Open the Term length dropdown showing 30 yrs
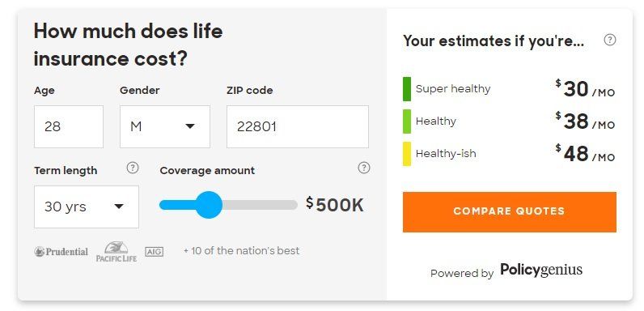 87,207
